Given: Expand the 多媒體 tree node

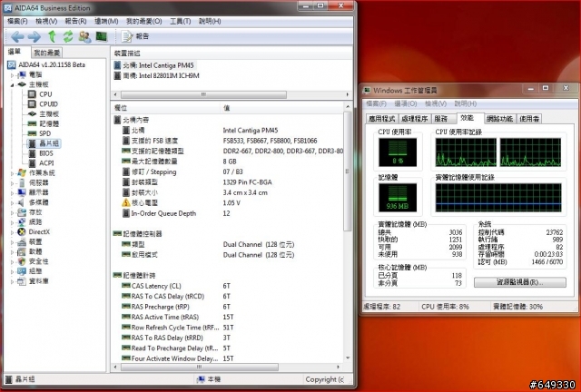Looking at the screenshot, I should [13, 202].
